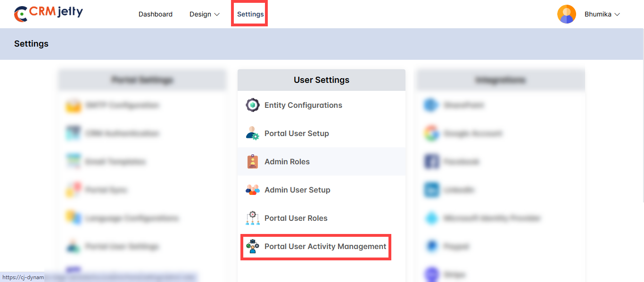The height and width of the screenshot is (282, 644).
Task: Click the Portal User Roles hierarchy icon
Action: [253, 218]
